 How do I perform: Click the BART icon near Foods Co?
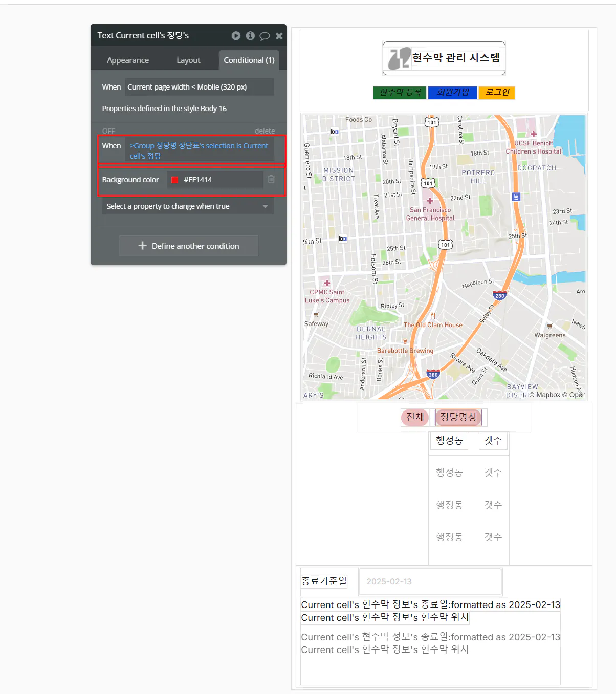pos(334,132)
